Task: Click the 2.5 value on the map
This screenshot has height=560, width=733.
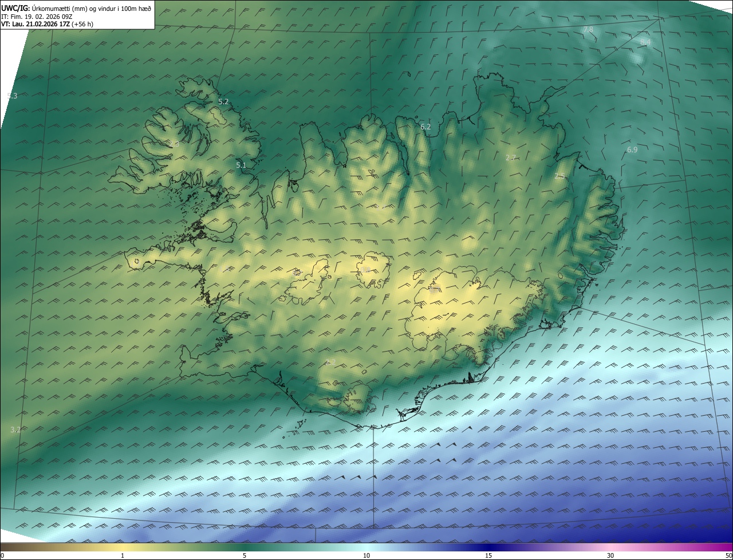Action: tap(560, 176)
